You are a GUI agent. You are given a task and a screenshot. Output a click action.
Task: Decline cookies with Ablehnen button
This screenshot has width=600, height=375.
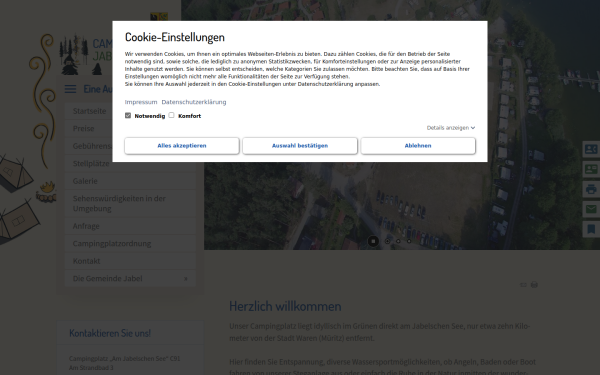point(418,146)
